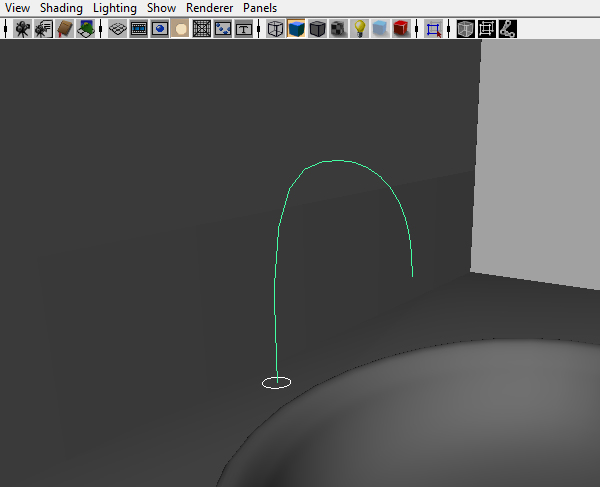Open the Lighting menu

[x=115, y=8]
